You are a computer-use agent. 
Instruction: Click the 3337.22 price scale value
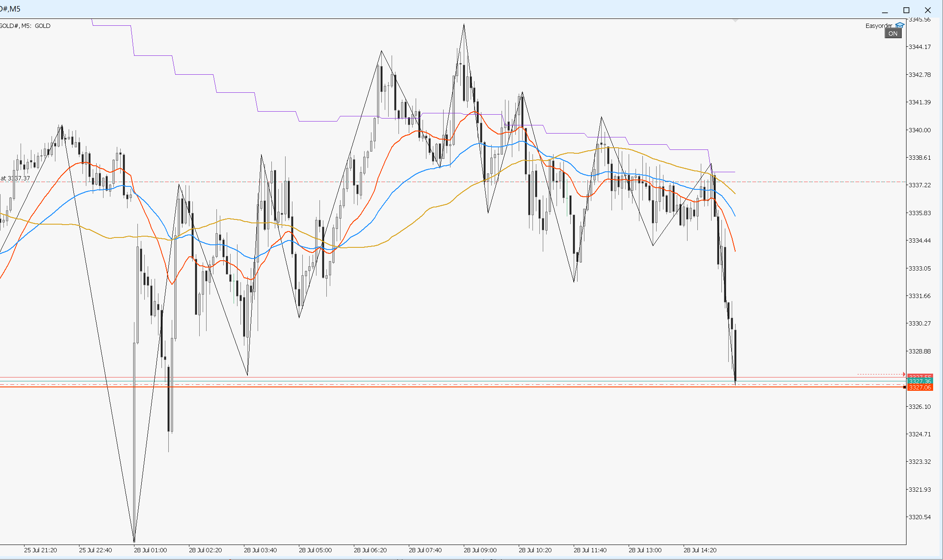click(x=919, y=185)
